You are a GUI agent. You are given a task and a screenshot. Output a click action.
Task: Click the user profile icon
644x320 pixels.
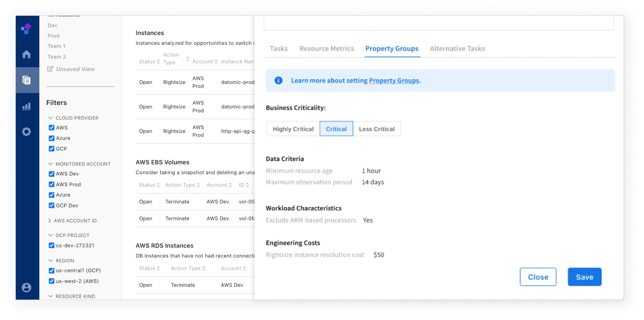[26, 287]
